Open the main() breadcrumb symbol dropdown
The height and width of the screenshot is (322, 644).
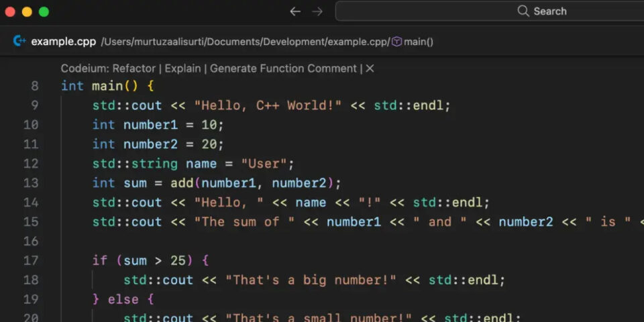419,42
